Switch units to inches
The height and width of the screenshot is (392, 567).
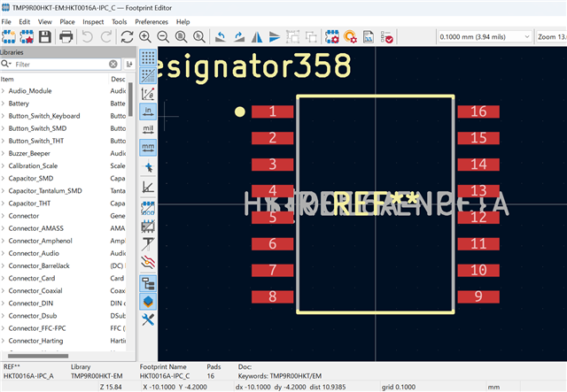(x=148, y=111)
